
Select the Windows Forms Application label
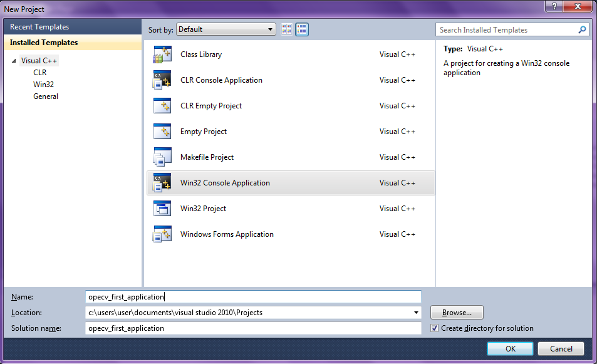tap(227, 234)
